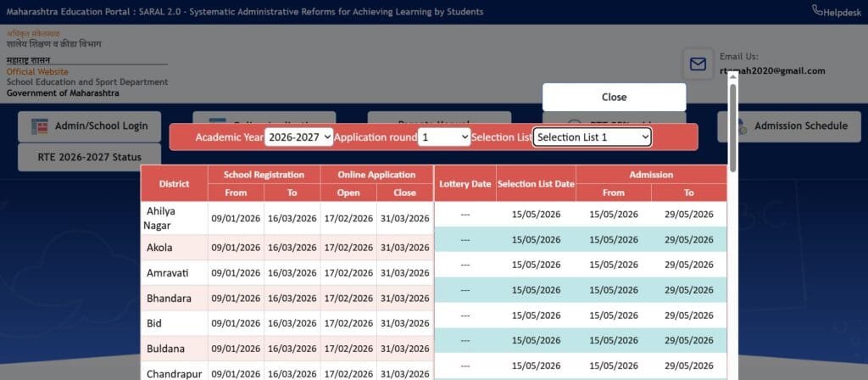Click the popup vertical scrollbar thumb
868x380 pixels.
point(733,127)
